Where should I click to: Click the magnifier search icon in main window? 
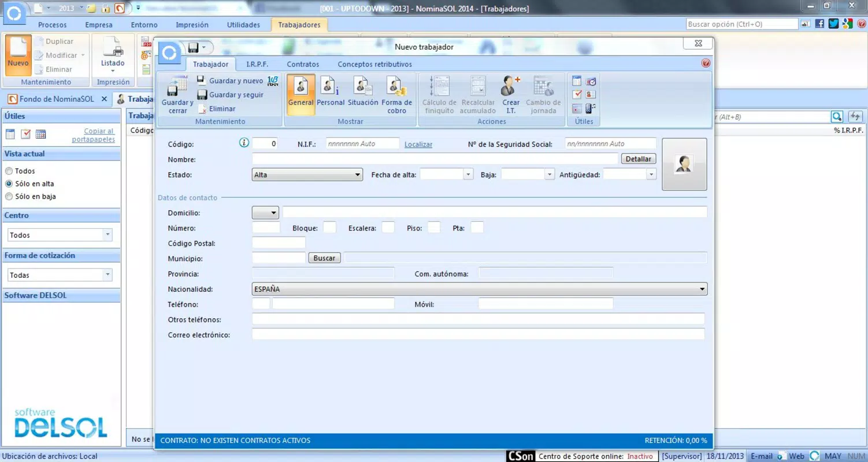pyautogui.click(x=837, y=117)
